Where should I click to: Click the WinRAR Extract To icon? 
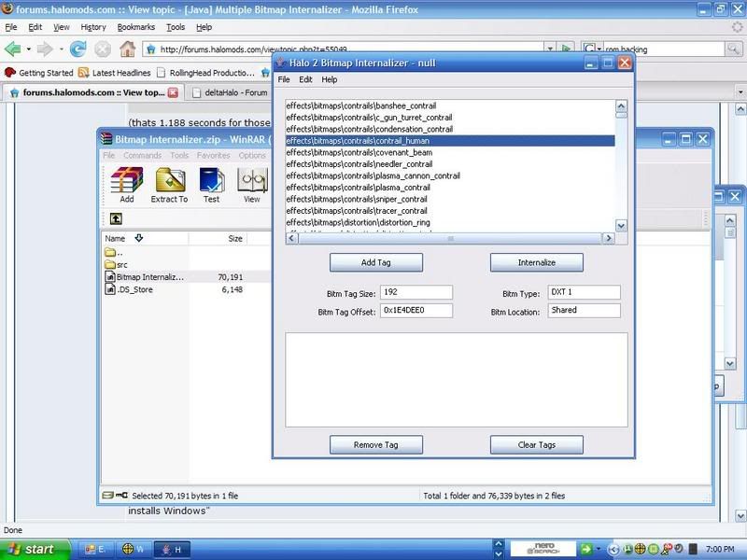click(x=170, y=180)
